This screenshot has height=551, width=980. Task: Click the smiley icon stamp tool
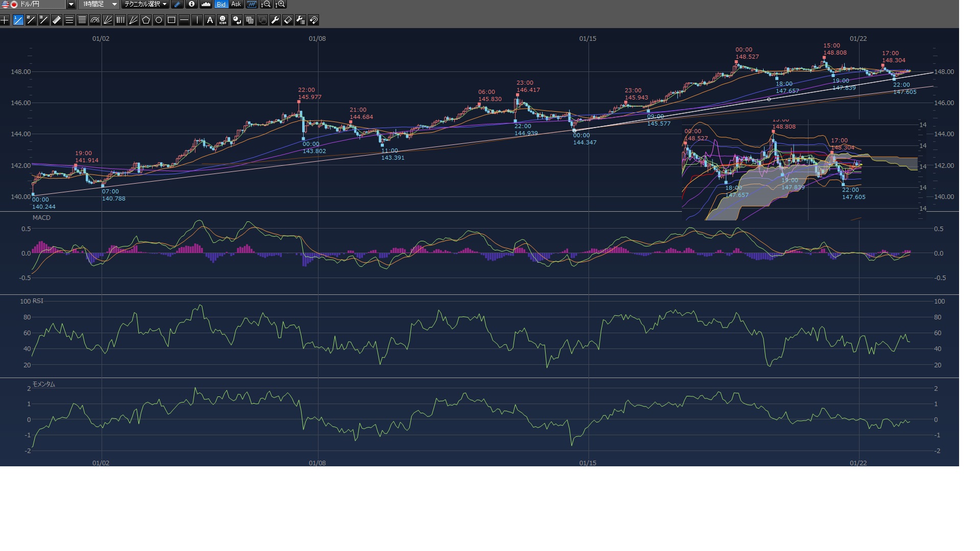(223, 20)
